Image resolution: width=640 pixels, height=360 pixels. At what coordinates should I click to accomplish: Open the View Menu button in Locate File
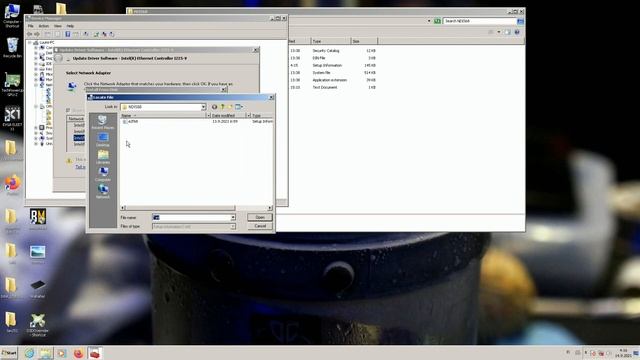click(x=239, y=107)
